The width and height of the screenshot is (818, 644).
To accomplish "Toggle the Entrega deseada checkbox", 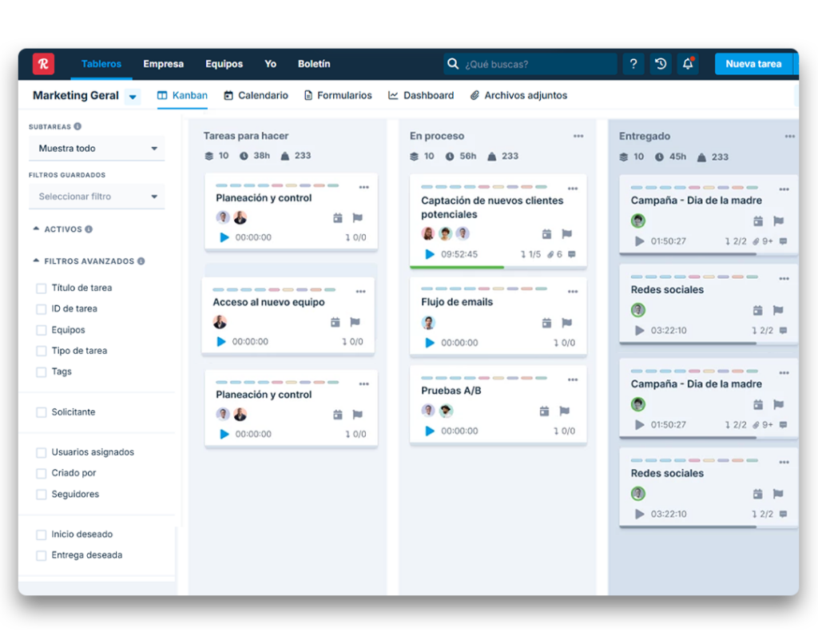I will pos(42,555).
